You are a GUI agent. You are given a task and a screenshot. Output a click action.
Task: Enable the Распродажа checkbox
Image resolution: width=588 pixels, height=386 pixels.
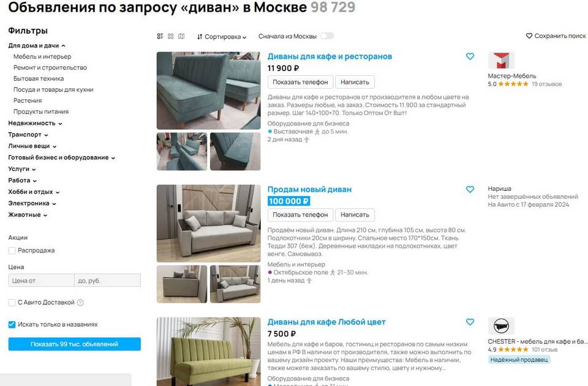tap(12, 250)
